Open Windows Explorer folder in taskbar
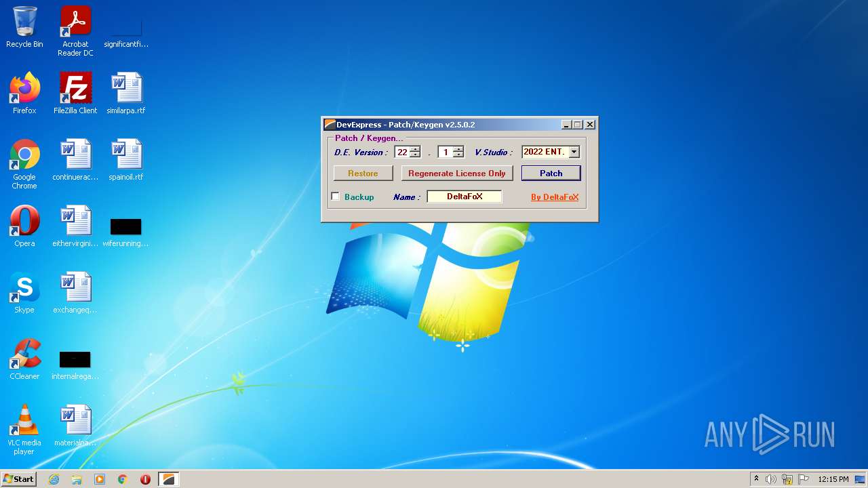Viewport: 868px width, 488px height. pyautogui.click(x=77, y=479)
